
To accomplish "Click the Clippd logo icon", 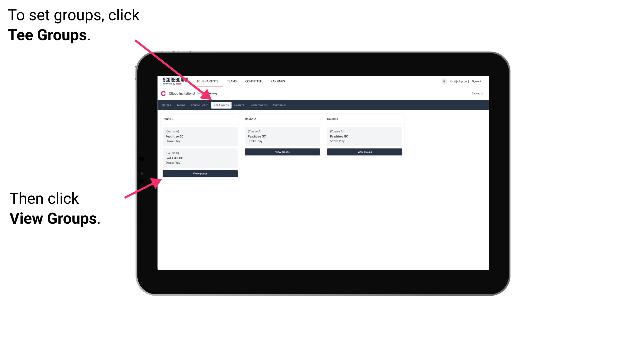I will (163, 93).
